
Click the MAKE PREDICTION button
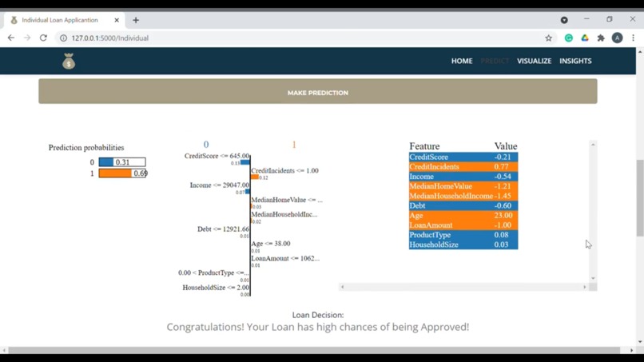[x=318, y=92]
